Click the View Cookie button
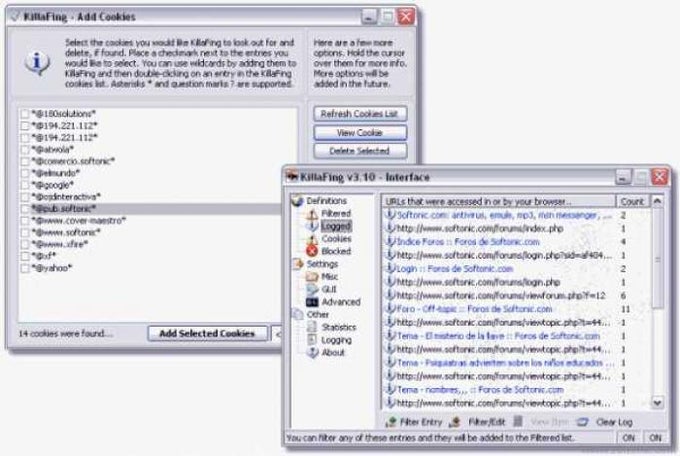 (x=360, y=133)
